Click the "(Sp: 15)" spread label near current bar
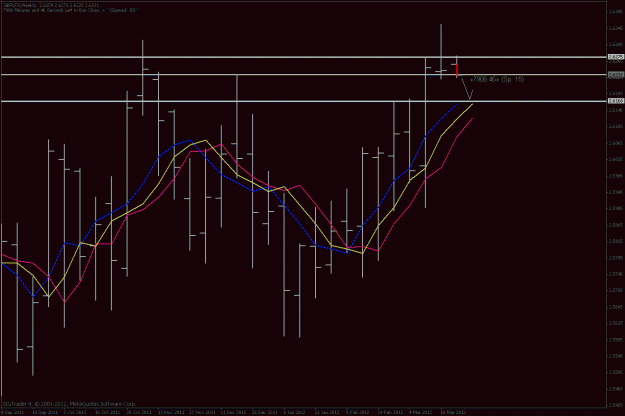This screenshot has height=416, width=625. pyautogui.click(x=513, y=79)
